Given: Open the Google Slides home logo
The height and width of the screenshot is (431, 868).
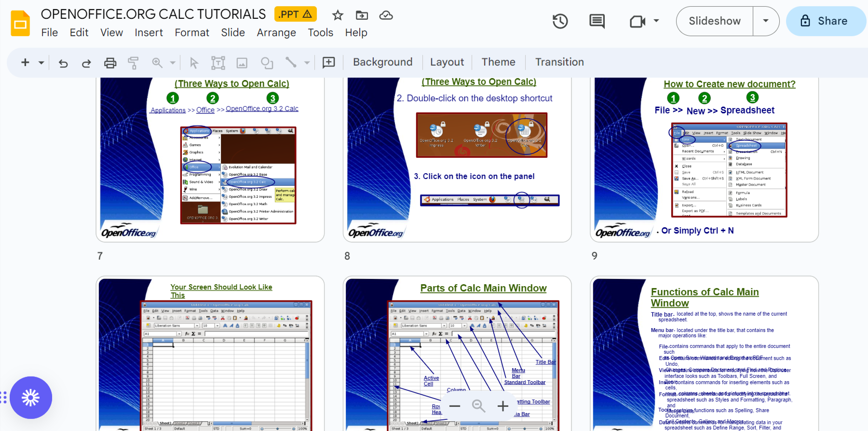Looking at the screenshot, I should [x=20, y=23].
